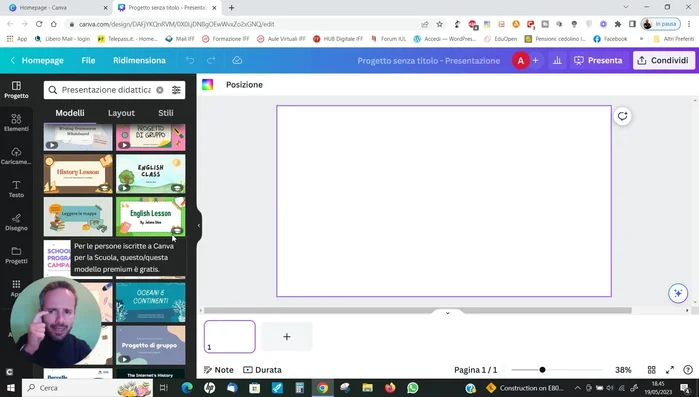Switch to the Layout tab
Screen dimensions: 699x397
[x=121, y=113]
